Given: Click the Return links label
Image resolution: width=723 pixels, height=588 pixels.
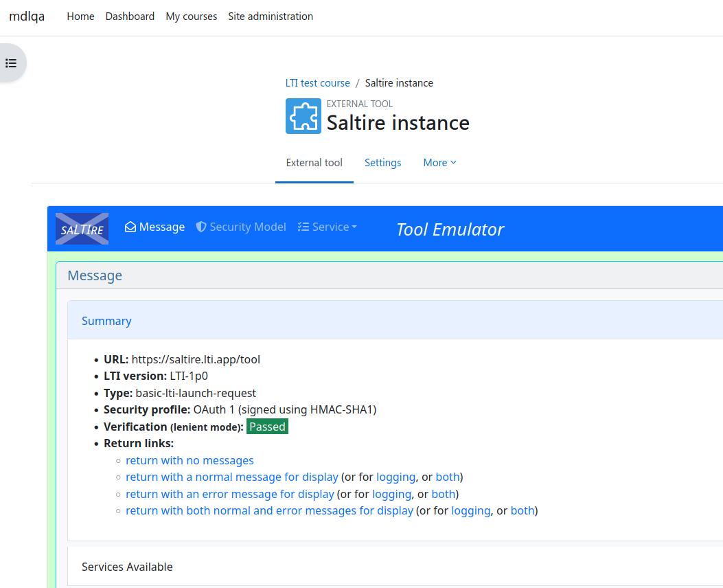Looking at the screenshot, I should point(139,443).
